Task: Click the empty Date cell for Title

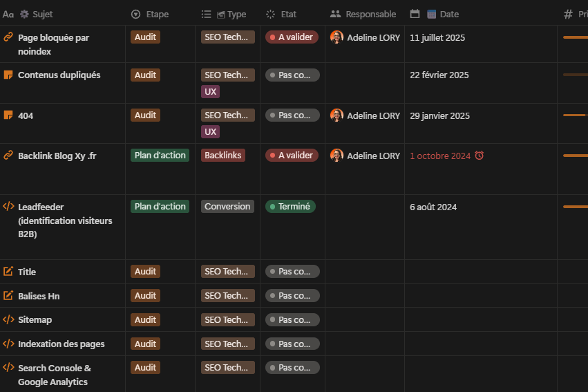Action: pos(481,272)
